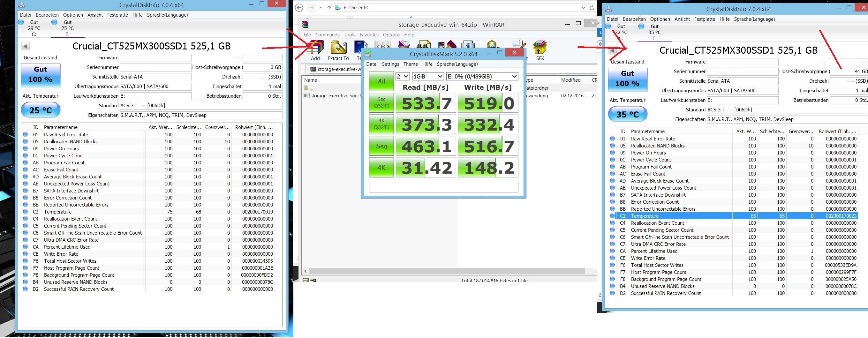Click Host-Schreibvorgänge value 41 GB

848,71
